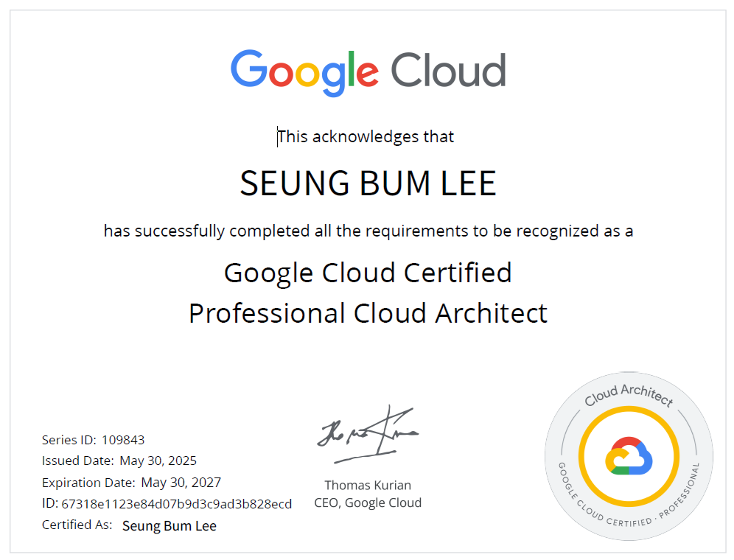Viewport: 734px width, 560px height.
Task: Click the Google Cloud logo at top
Action: 368,72
